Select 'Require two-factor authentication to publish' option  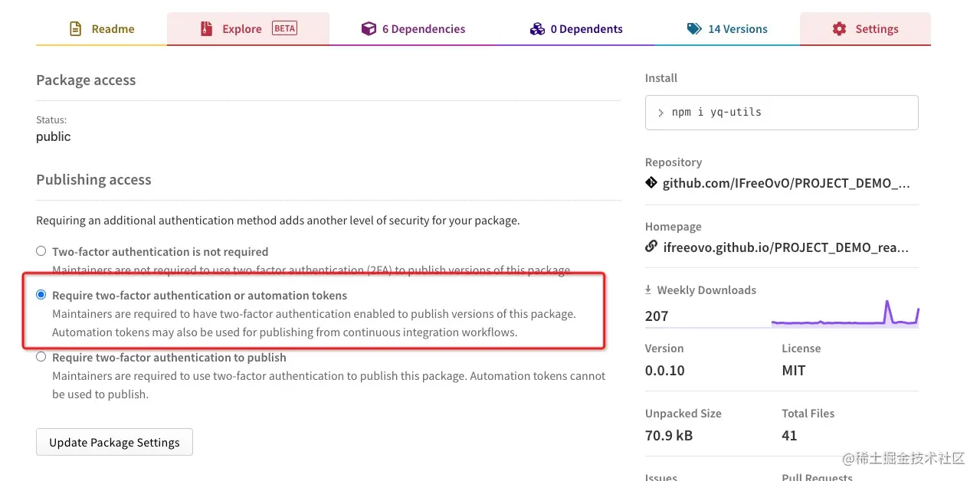coord(41,357)
